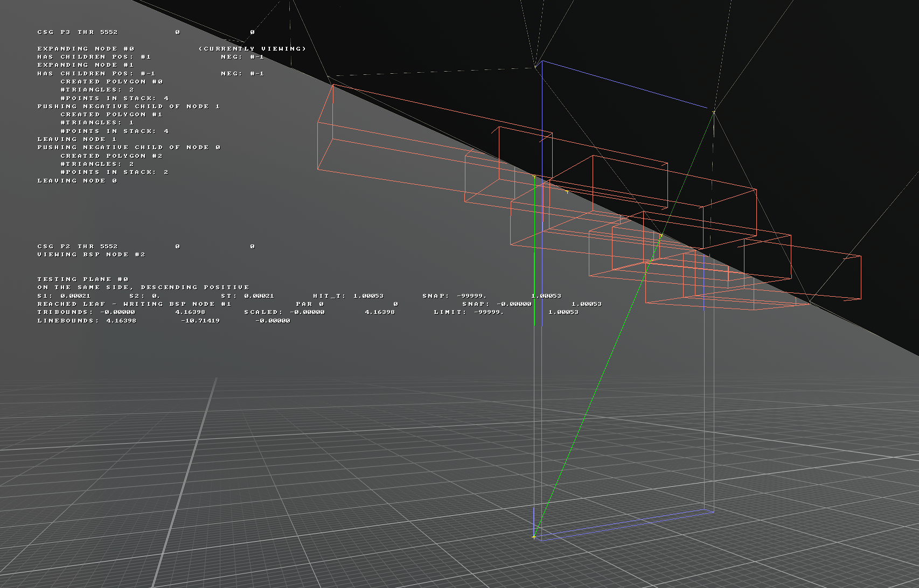Click the 'LINEBOUNDS: 4.16398' value
919x588 pixels.
coord(87,321)
